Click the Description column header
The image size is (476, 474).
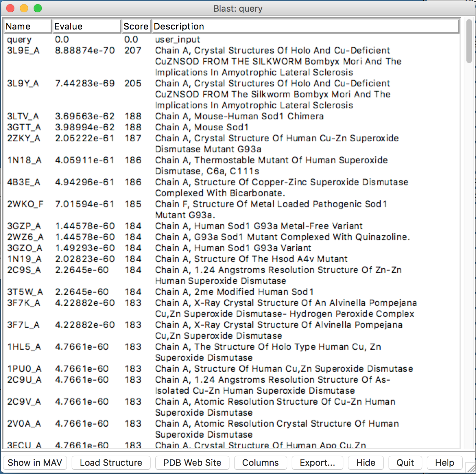pos(305,26)
